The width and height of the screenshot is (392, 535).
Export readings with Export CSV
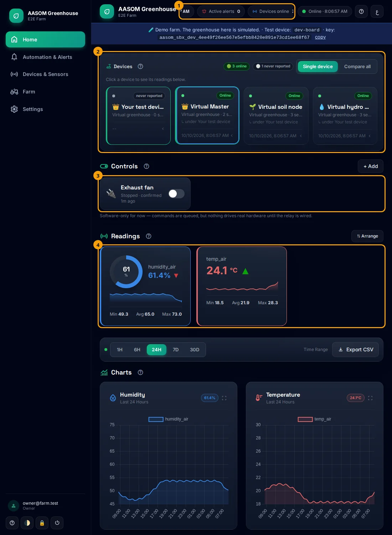click(356, 350)
